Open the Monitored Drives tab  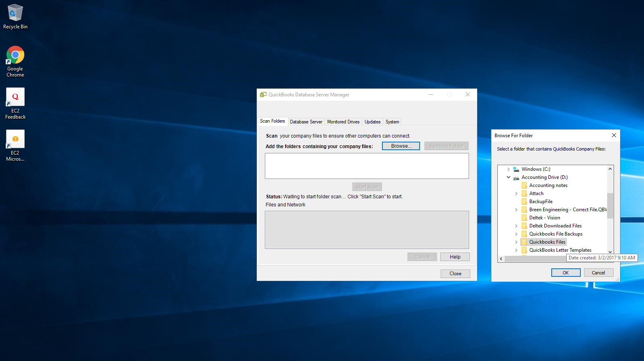(x=343, y=122)
